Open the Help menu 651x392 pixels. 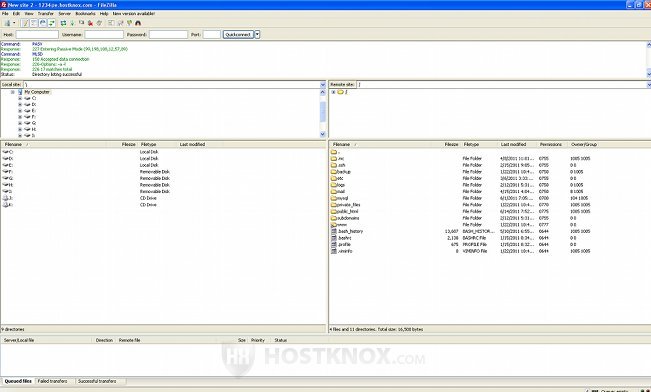[x=104, y=14]
